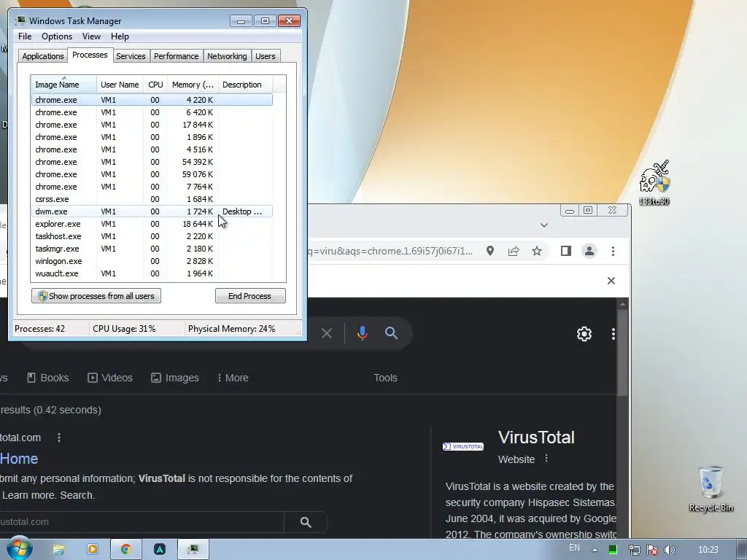This screenshot has width=747, height=560.
Task: Select Task Manager taskbar button
Action: point(193,550)
